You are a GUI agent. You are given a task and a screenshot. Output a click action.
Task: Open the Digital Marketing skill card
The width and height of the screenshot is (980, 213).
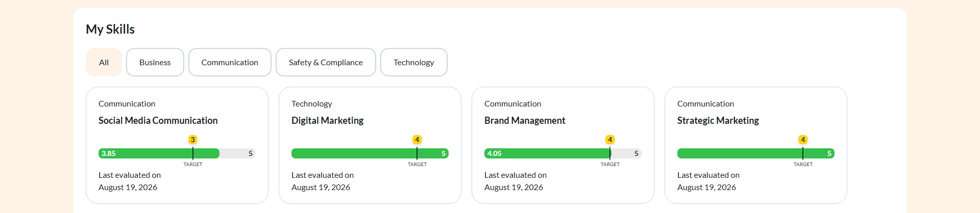click(x=370, y=145)
